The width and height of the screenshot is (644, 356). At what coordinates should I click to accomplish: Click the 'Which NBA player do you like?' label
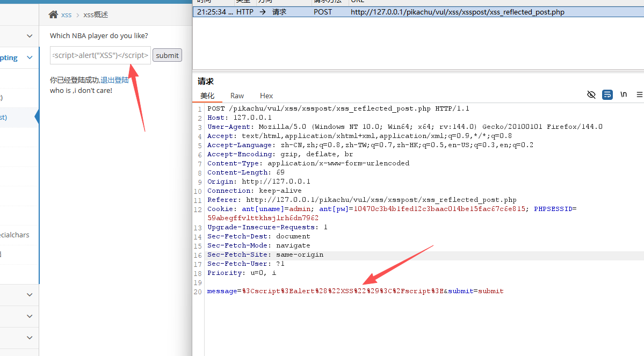point(99,36)
